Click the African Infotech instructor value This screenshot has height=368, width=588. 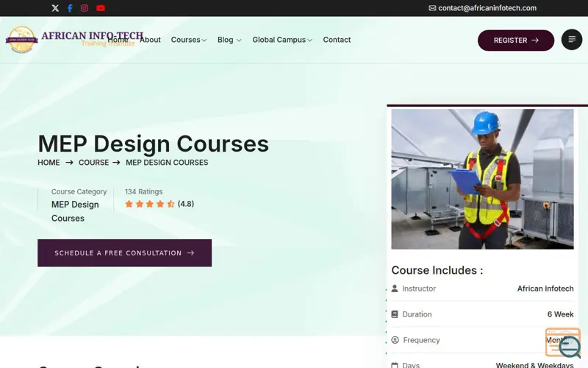(545, 289)
